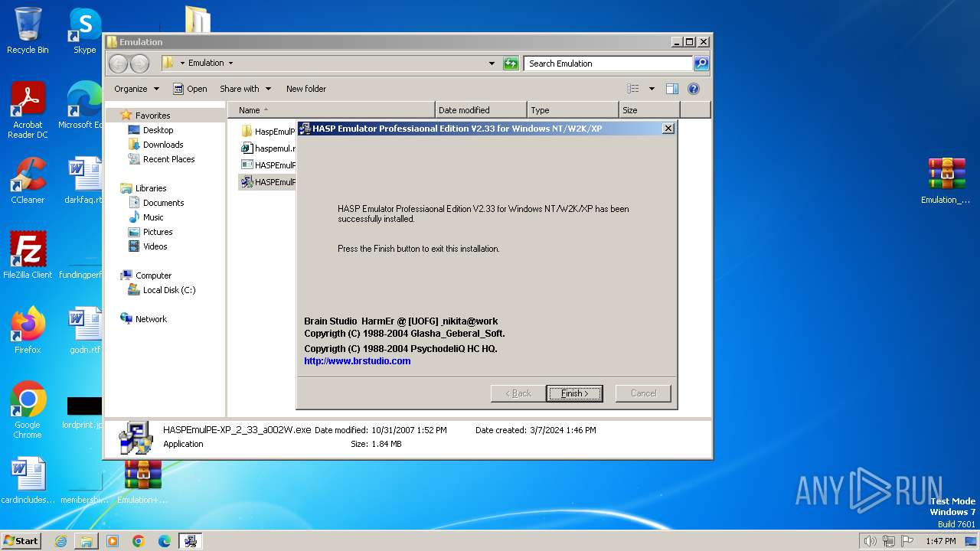Select Libraries in navigation pane
This screenshot has height=551, width=980.
point(151,188)
